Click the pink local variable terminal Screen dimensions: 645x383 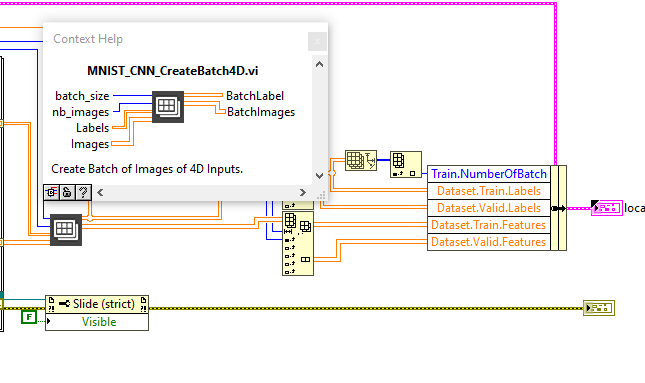pos(607,208)
